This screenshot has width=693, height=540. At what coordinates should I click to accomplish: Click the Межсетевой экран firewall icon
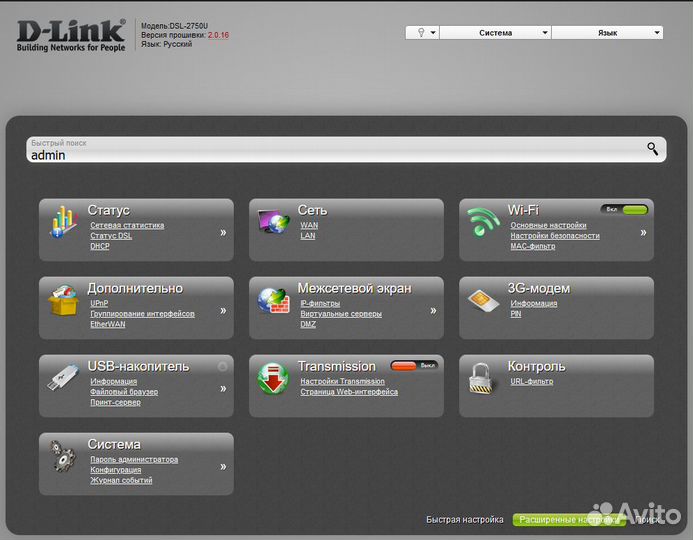point(274,300)
